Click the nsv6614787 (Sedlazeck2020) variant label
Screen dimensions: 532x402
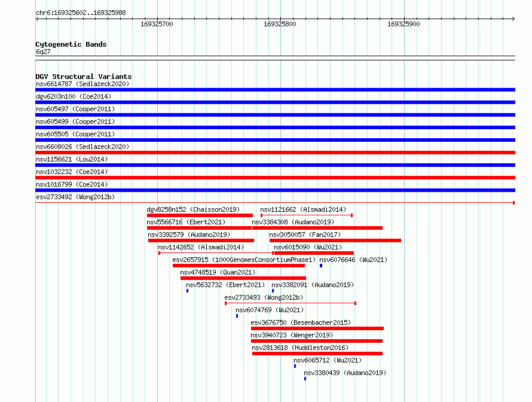click(82, 84)
